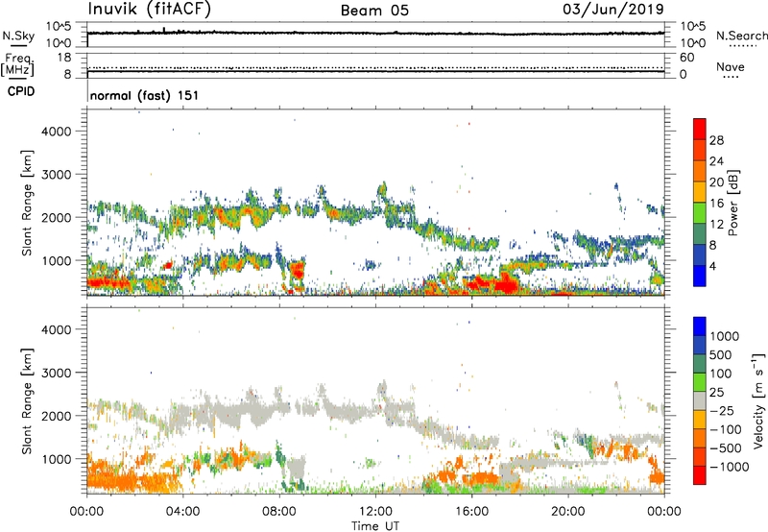Click the "Power [dB]" colorbar title
The width and height of the screenshot is (768, 532).
(733, 203)
